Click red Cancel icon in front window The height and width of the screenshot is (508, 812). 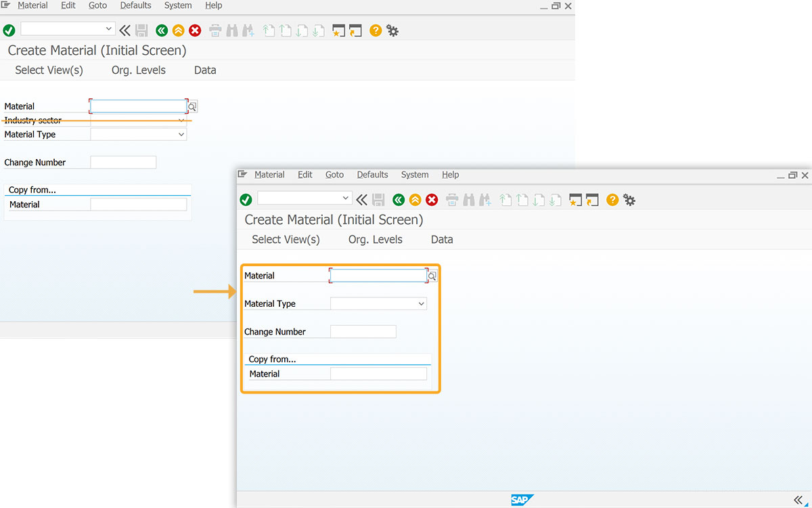(x=432, y=200)
